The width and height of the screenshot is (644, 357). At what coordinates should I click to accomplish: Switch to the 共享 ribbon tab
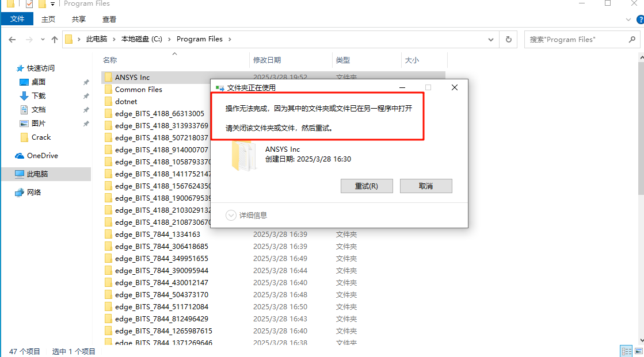coord(78,19)
